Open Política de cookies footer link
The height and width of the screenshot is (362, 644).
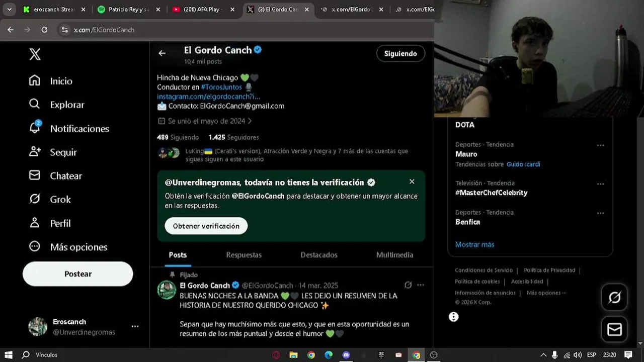tap(477, 282)
